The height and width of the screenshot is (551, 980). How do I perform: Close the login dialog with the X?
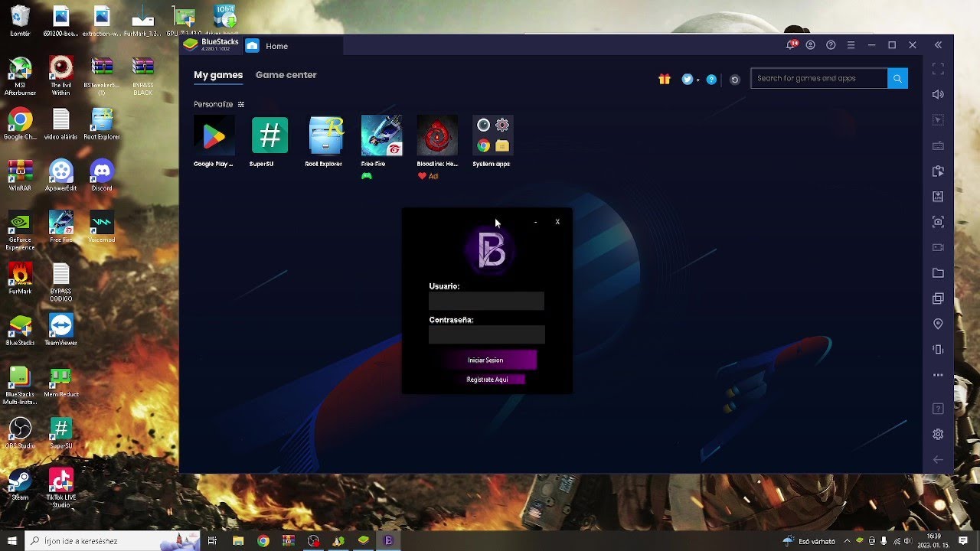tap(557, 222)
